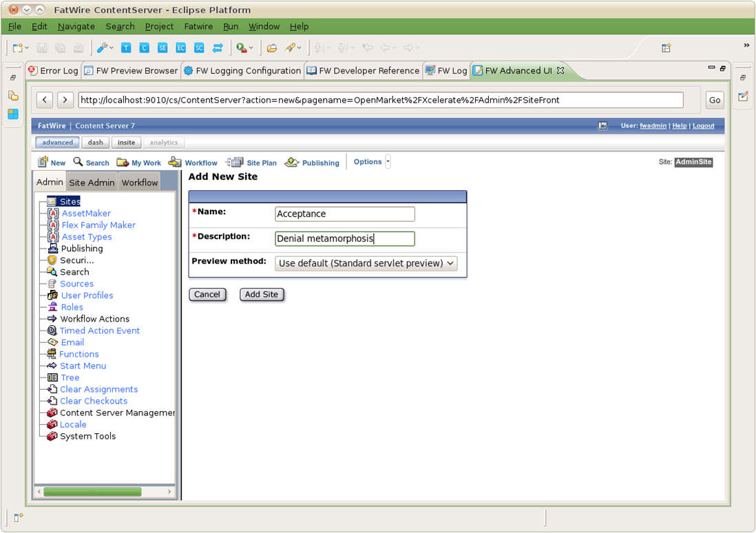
Task: Click the blue C toolbar icon
Action: point(144,48)
